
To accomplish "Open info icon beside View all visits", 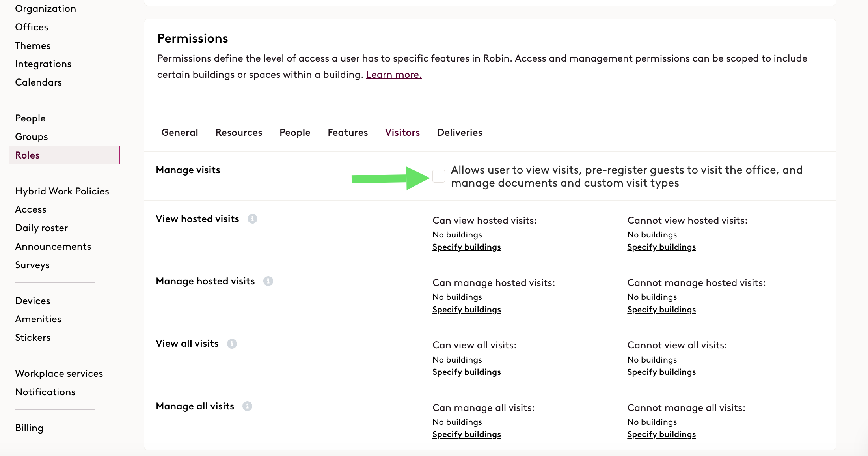I will (232, 344).
